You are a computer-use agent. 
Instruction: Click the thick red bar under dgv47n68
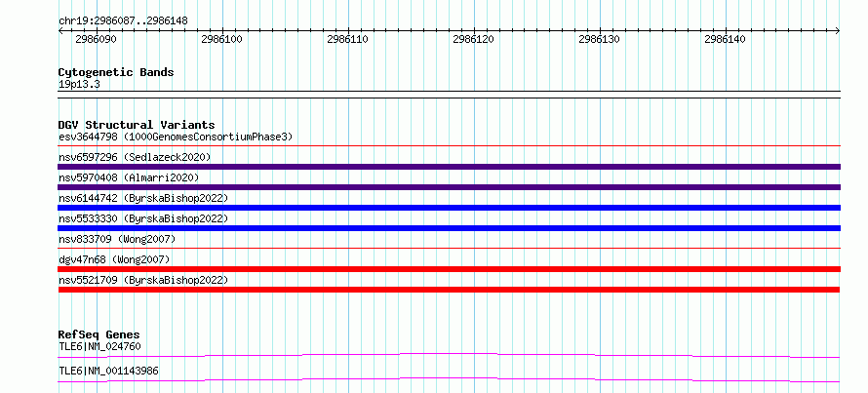pos(449,269)
